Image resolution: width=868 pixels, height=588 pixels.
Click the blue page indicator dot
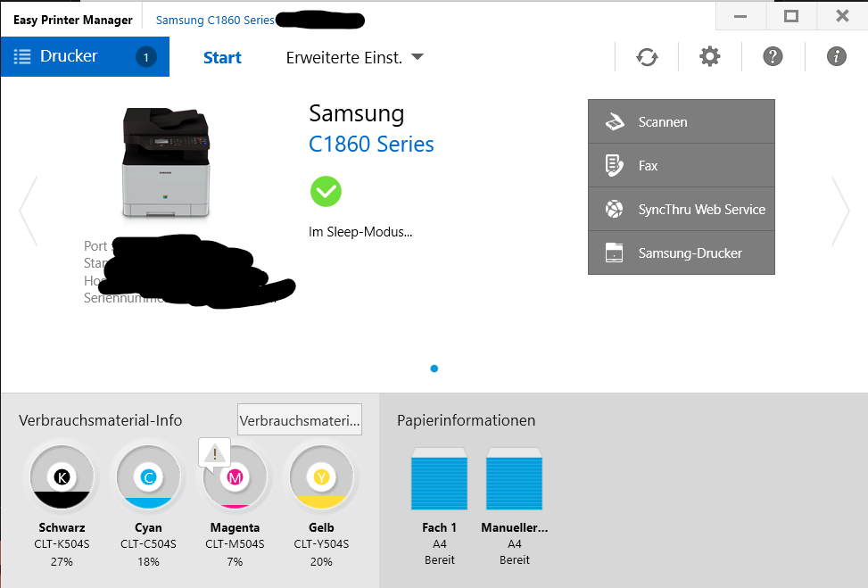(x=434, y=369)
